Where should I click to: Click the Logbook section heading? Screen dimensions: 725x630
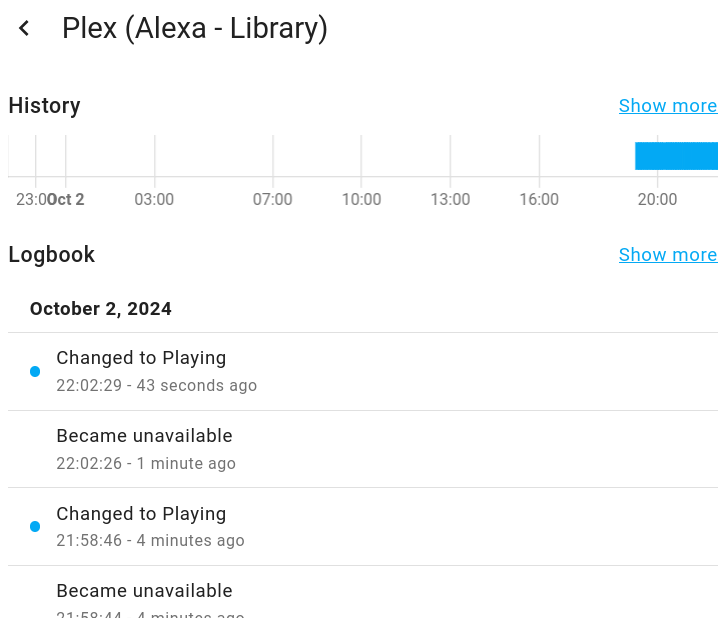point(52,255)
